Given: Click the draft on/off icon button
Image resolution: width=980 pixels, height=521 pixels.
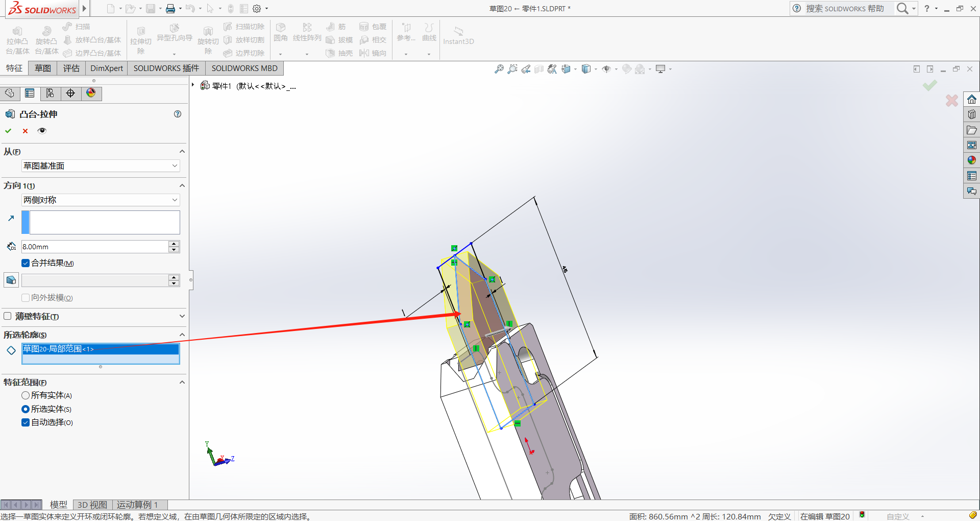Looking at the screenshot, I should pyautogui.click(x=11, y=280).
